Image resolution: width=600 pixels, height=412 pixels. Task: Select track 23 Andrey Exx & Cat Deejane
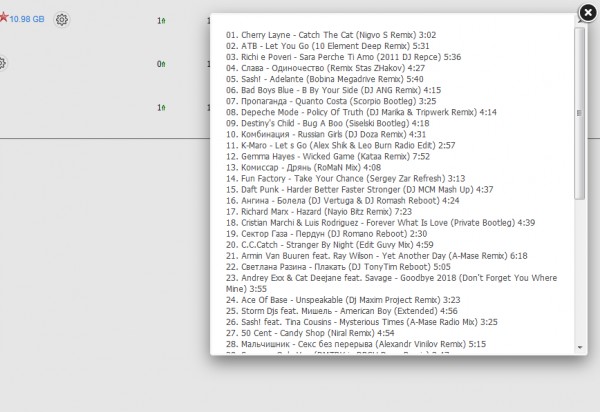[391, 283]
